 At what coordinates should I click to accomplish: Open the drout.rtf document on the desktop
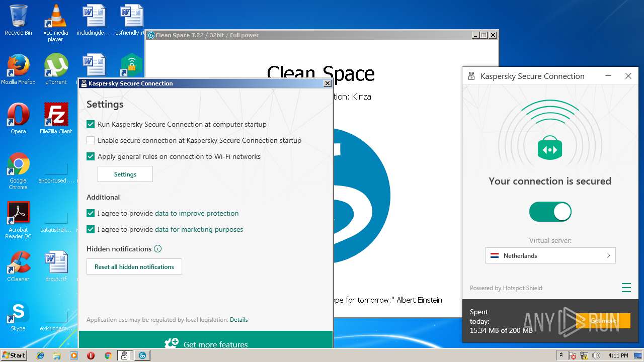[x=55, y=266]
